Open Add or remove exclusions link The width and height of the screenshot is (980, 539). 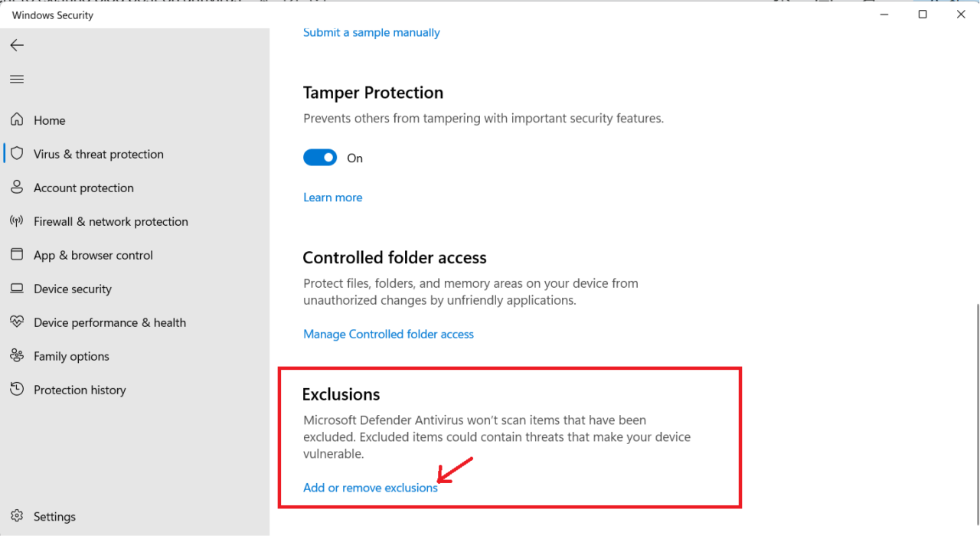point(371,487)
